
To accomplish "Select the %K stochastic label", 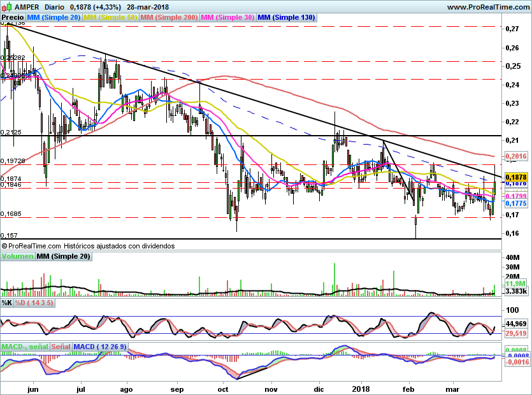I will tap(7, 303).
